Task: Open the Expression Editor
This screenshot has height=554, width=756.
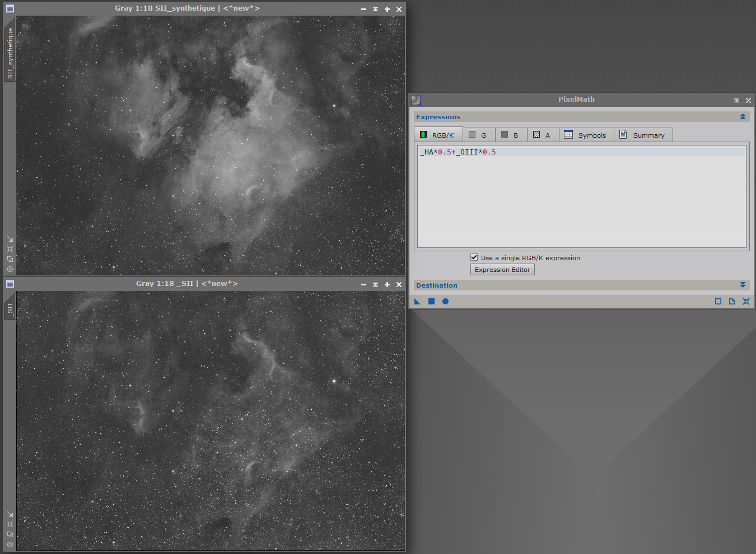Action: tap(502, 270)
